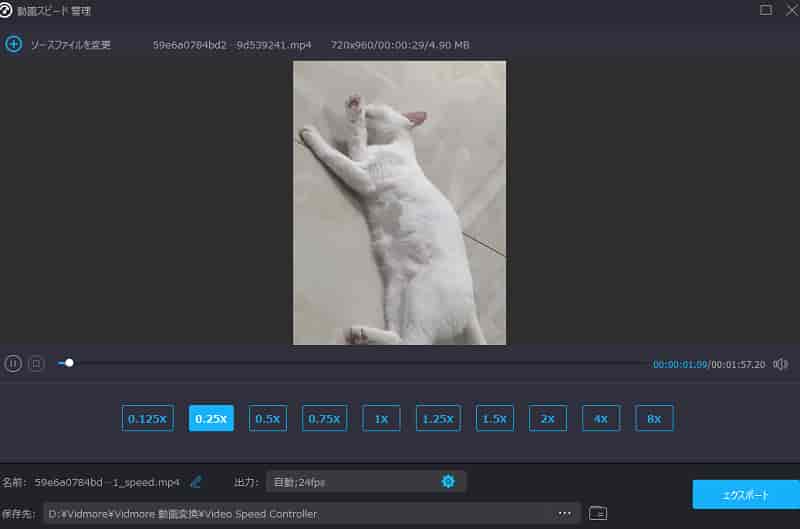
Task: Open save path browse ellipsis button
Action: tap(564, 513)
